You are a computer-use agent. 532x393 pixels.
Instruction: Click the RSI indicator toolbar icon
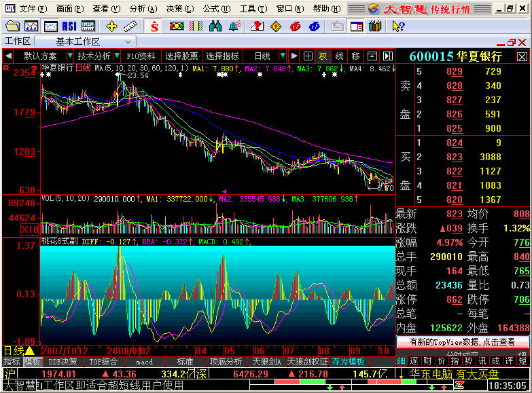[x=69, y=26]
